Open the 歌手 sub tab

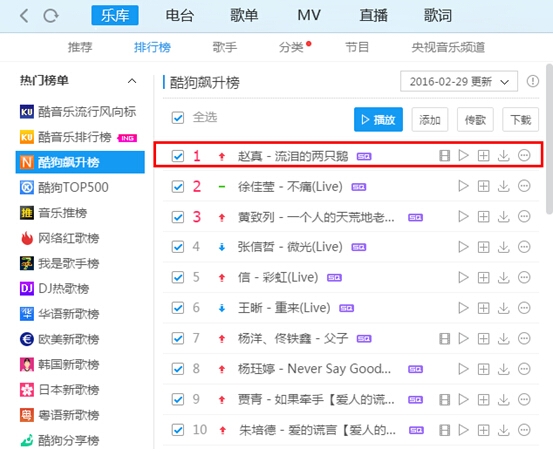[224, 47]
